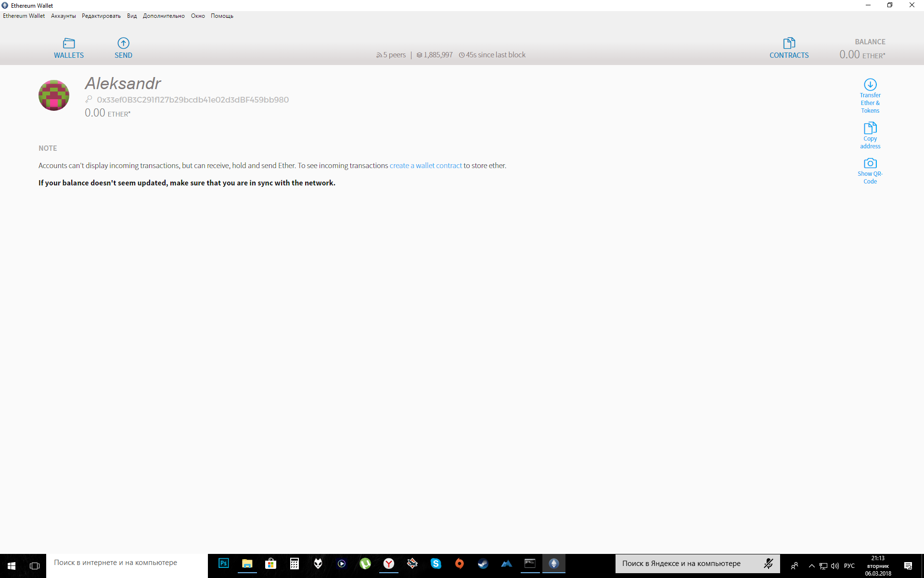Click the block number 1,885,997

click(x=434, y=54)
